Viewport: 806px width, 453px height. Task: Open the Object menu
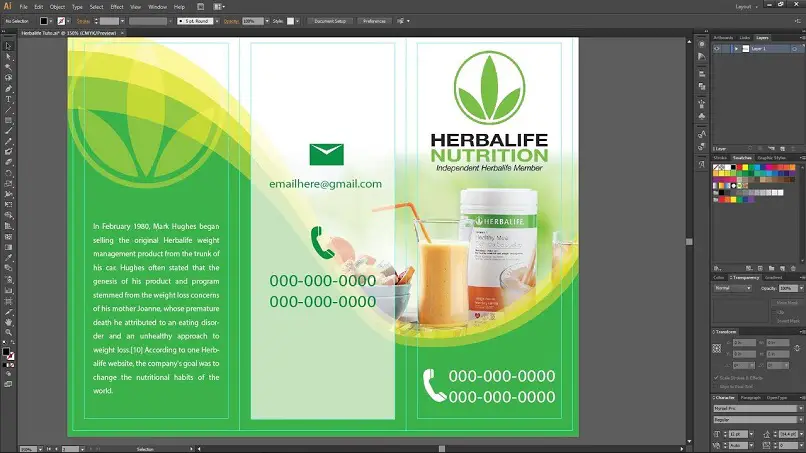pyautogui.click(x=57, y=7)
